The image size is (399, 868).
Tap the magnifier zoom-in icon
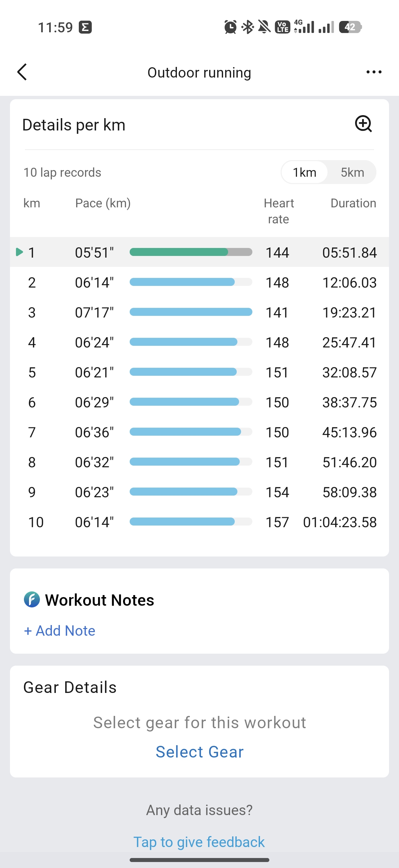363,124
